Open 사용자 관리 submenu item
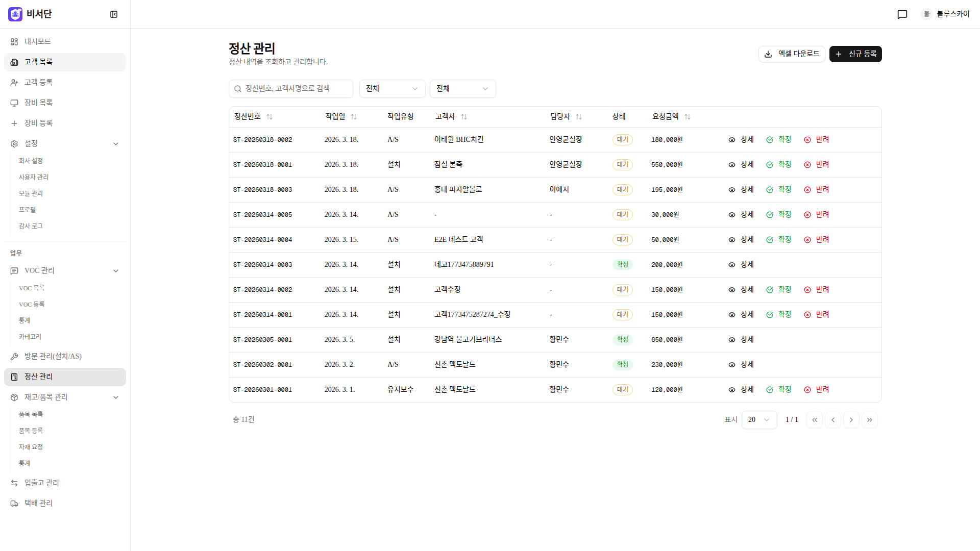980x551 pixels. (34, 177)
